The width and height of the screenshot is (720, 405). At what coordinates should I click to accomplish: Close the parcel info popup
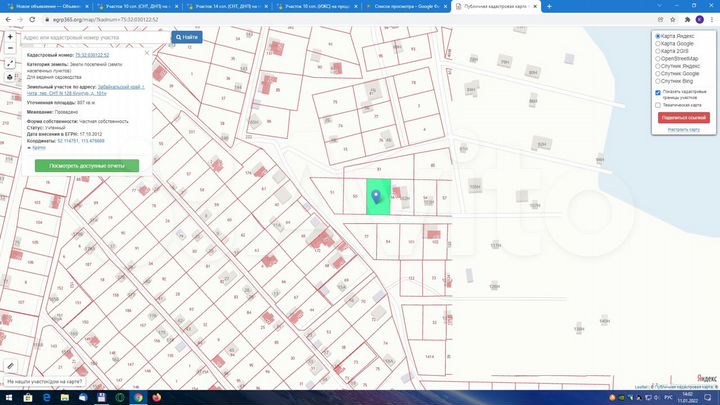point(147,53)
